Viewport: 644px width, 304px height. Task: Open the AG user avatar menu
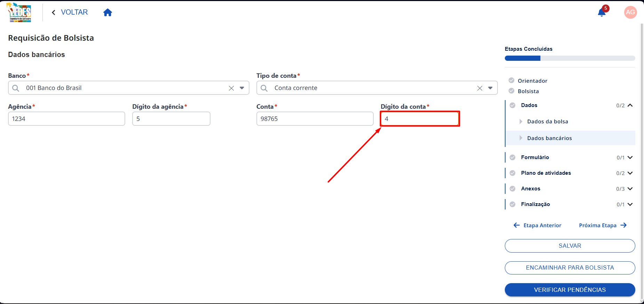point(630,12)
